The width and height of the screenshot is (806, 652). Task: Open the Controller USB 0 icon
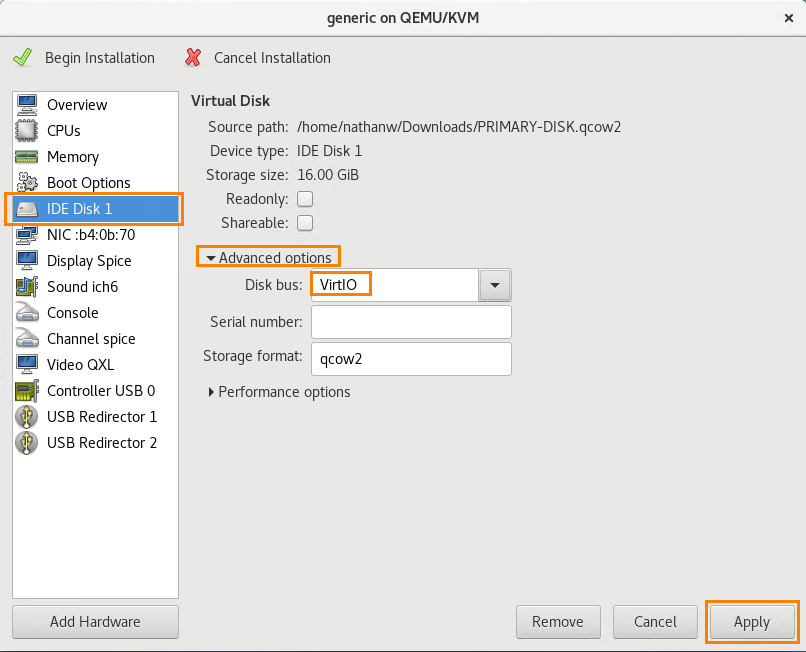pos(27,391)
